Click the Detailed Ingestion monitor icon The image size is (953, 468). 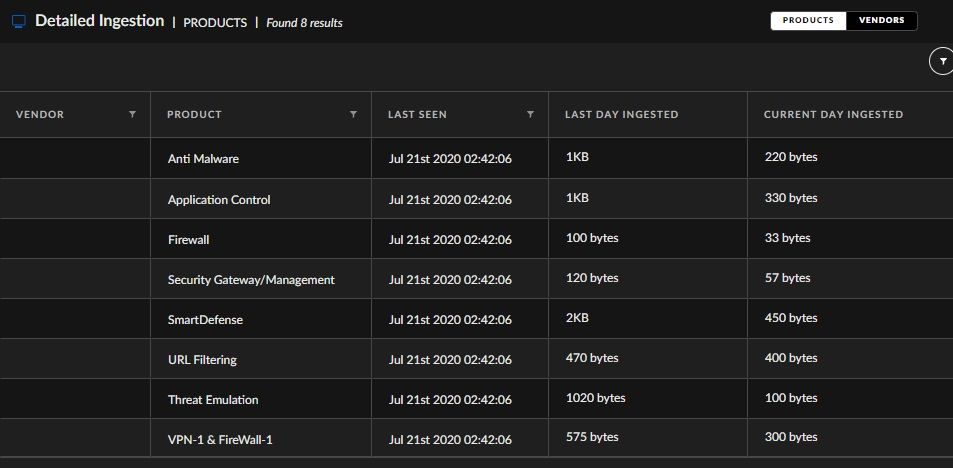18,21
